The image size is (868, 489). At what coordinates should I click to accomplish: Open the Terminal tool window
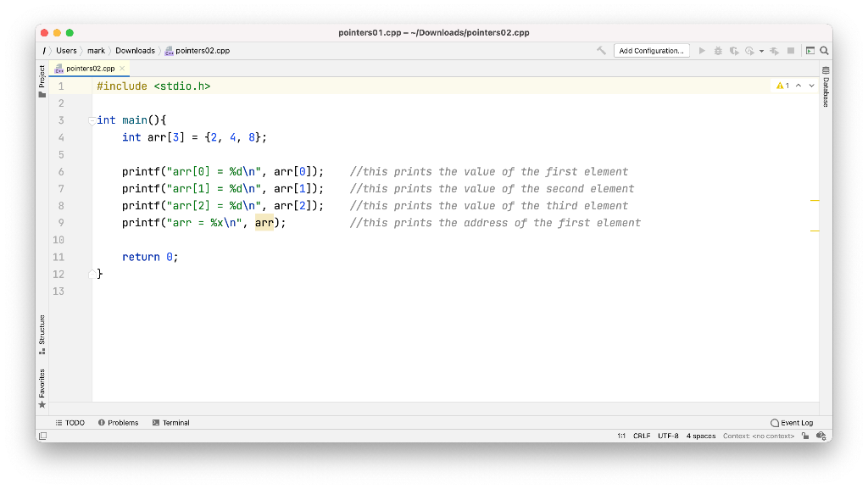(x=171, y=422)
